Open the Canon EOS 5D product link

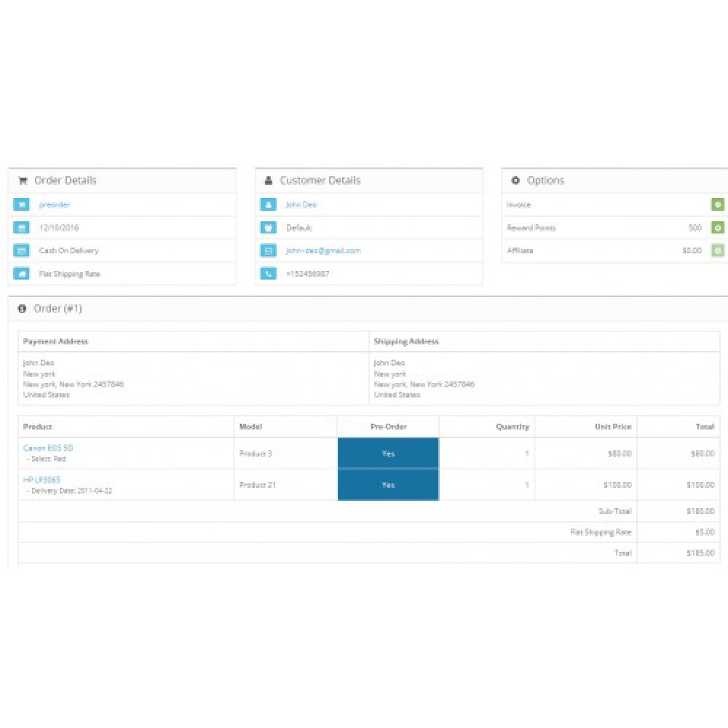pos(48,448)
